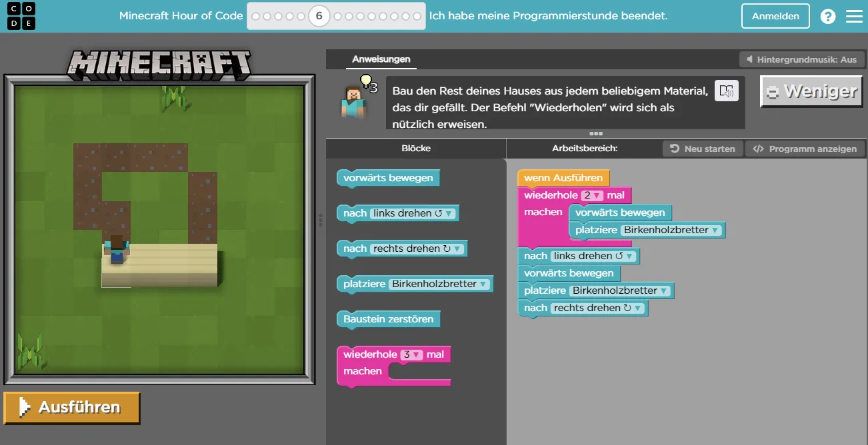Viewport: 868px width, 445px height.
Task: Click the Arbeitsbereich header
Action: [585, 149]
